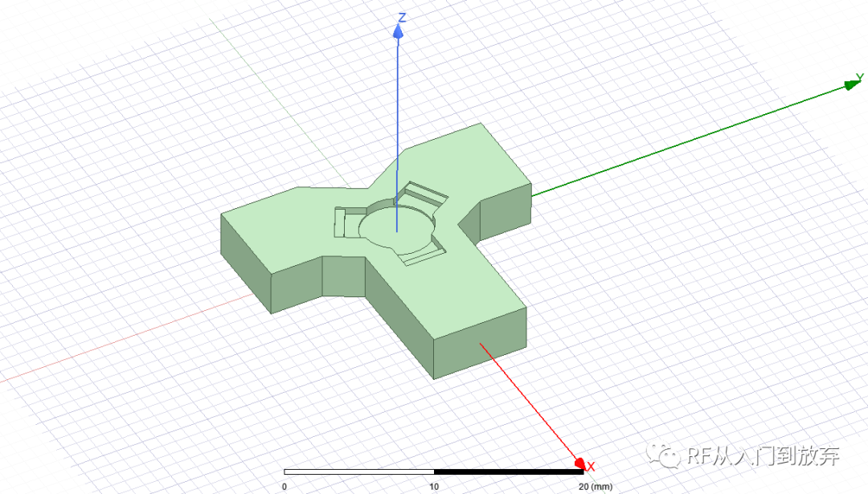Click the blue Z axis arrowhead
Screen dimensions: 868x494
[398, 31]
